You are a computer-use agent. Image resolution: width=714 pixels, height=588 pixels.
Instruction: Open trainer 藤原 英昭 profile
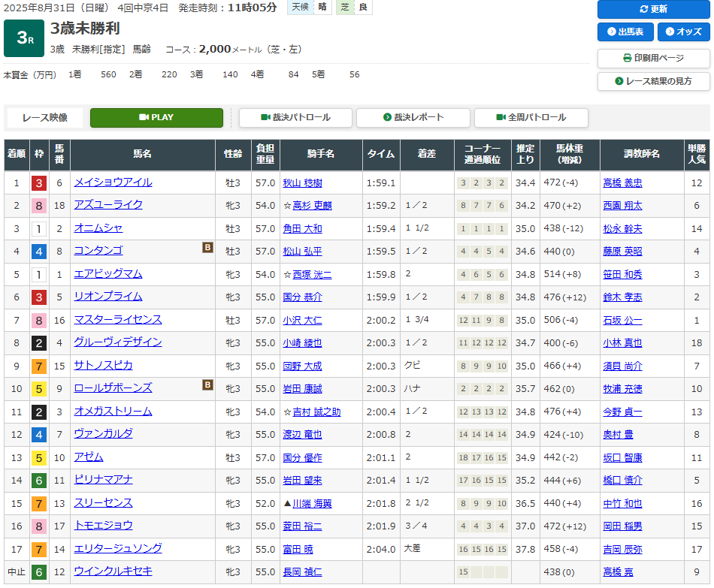622,252
